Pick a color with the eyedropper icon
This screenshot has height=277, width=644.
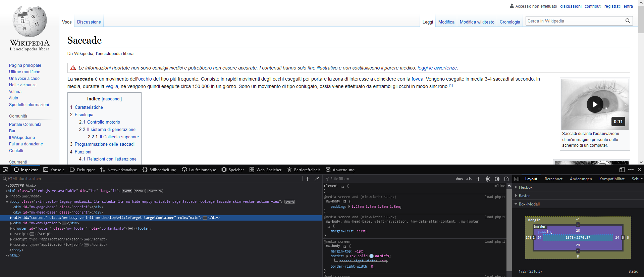coord(317,179)
